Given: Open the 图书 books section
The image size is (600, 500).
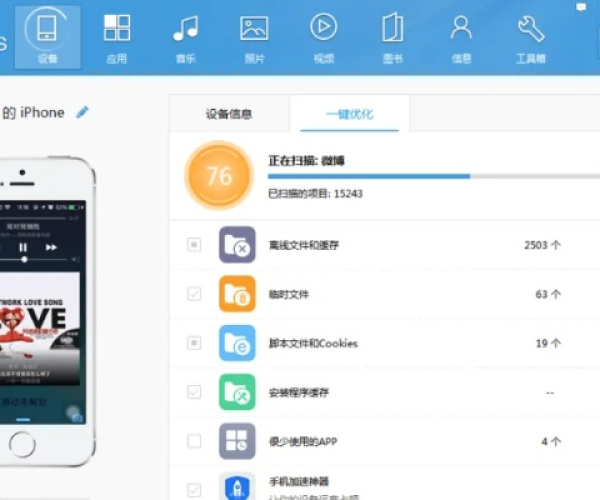Looking at the screenshot, I should (393, 37).
